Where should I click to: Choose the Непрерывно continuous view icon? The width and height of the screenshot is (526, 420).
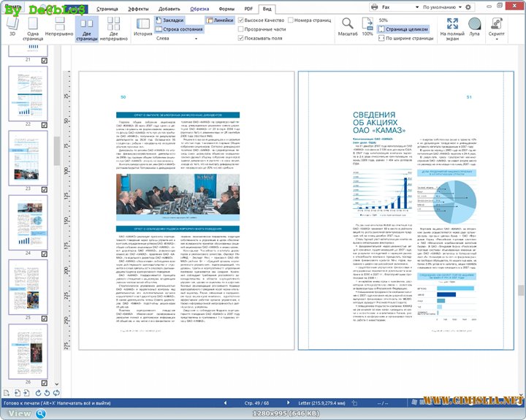coord(60,25)
